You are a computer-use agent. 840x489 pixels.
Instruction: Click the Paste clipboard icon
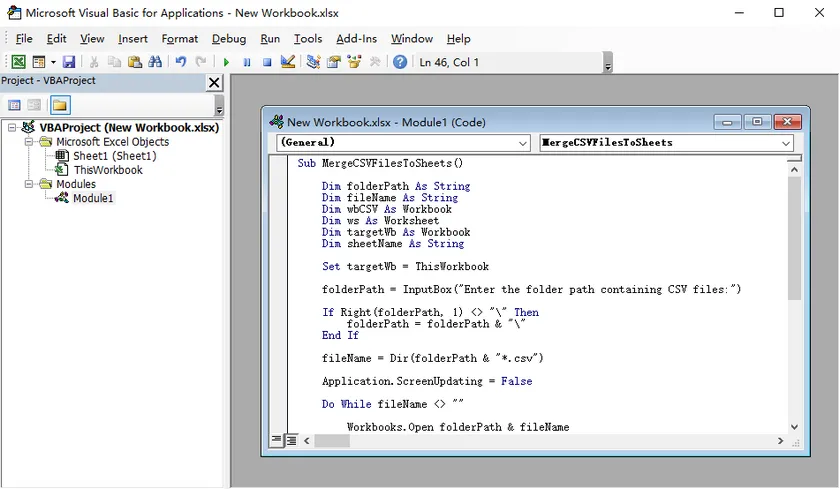tap(134, 62)
